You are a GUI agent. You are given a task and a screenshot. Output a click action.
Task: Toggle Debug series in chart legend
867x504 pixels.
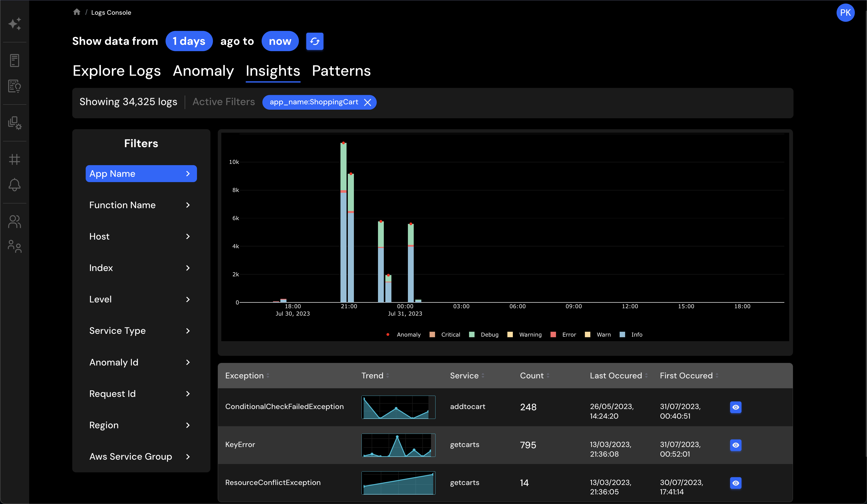484,335
